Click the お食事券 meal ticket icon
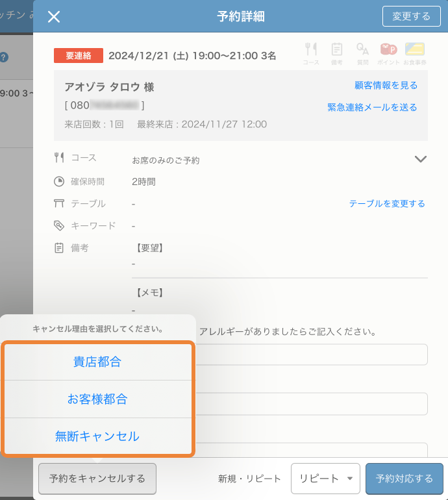This screenshot has width=448, height=500. (415, 50)
